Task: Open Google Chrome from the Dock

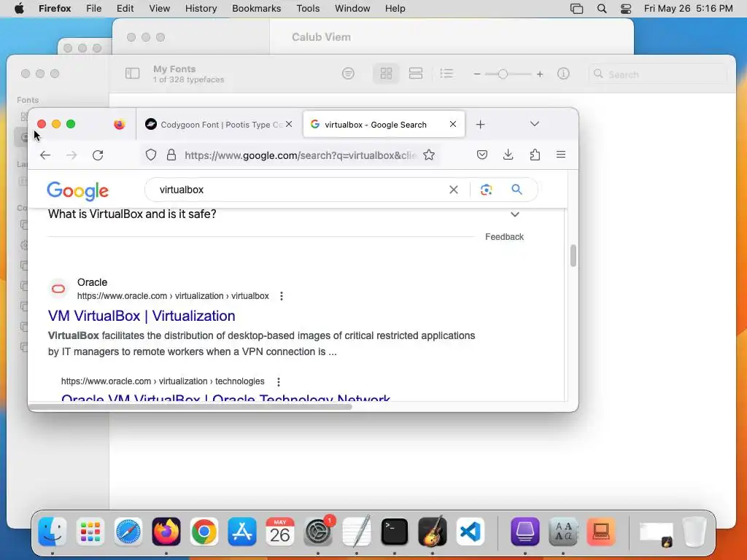Action: point(204,532)
